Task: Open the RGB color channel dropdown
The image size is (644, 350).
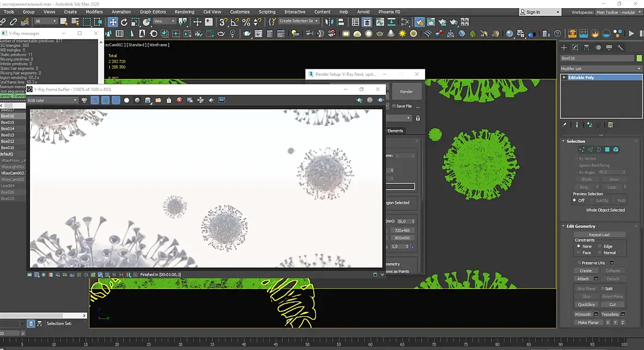Action: tap(52, 100)
